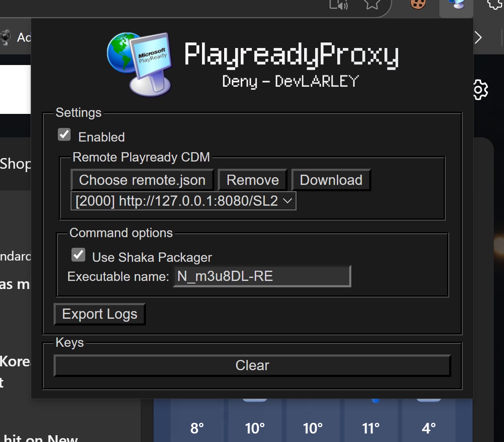
Task: Click the 11° weather forecast
Action: pyautogui.click(x=370, y=428)
